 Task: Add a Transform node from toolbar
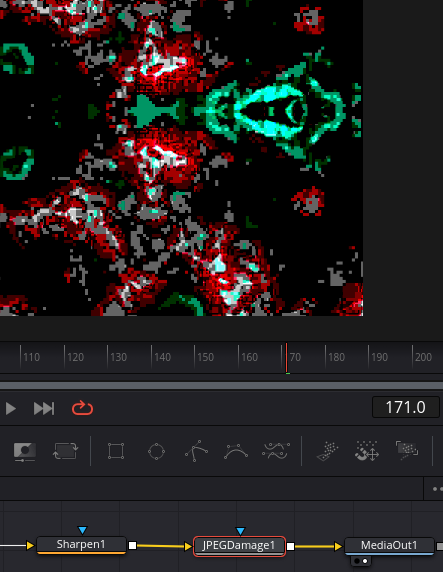[65, 451]
